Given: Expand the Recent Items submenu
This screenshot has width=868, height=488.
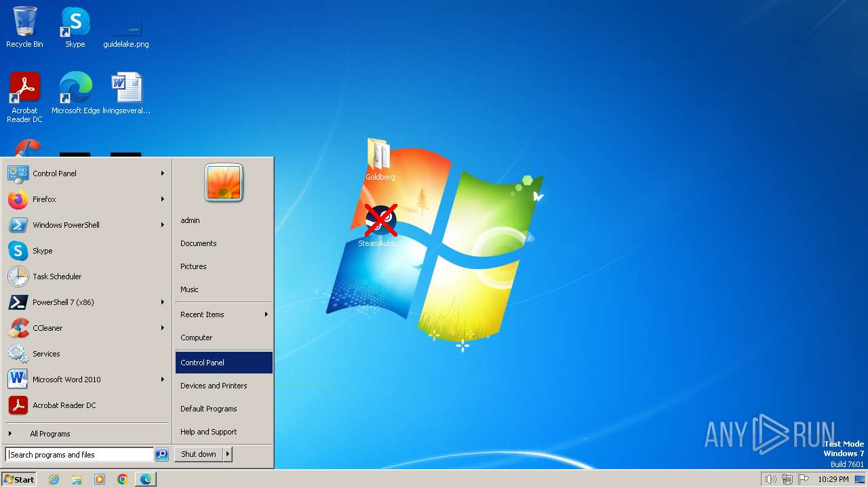Looking at the screenshot, I should tap(224, 314).
